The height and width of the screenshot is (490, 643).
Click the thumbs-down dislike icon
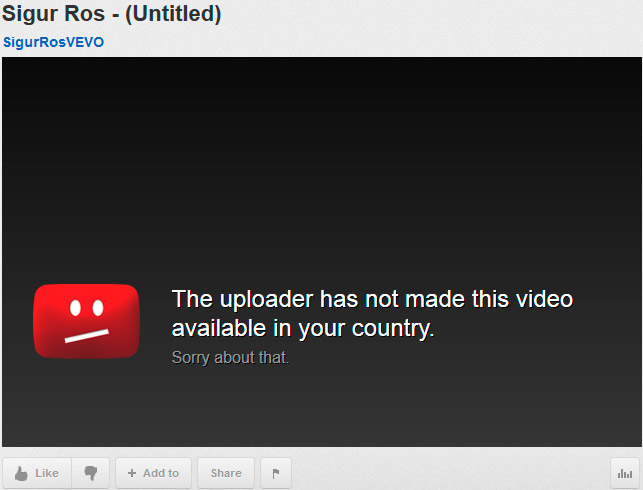pyautogui.click(x=91, y=473)
